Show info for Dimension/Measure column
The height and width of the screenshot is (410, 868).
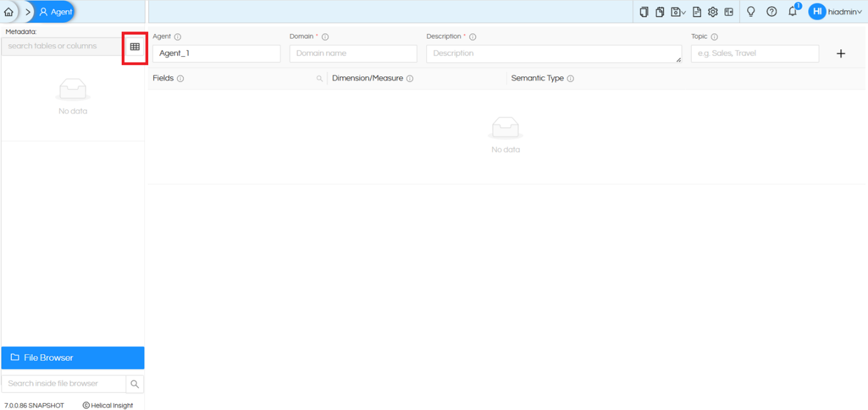(x=410, y=79)
